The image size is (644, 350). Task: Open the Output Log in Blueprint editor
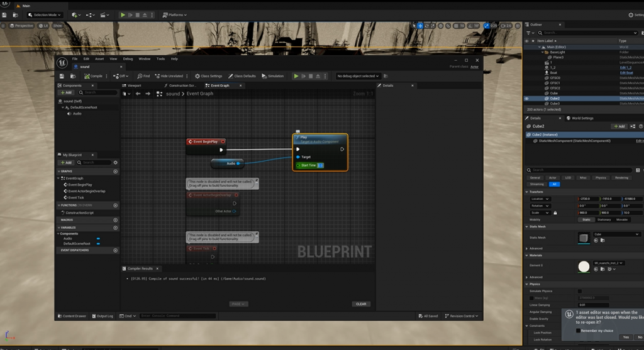[x=103, y=316]
